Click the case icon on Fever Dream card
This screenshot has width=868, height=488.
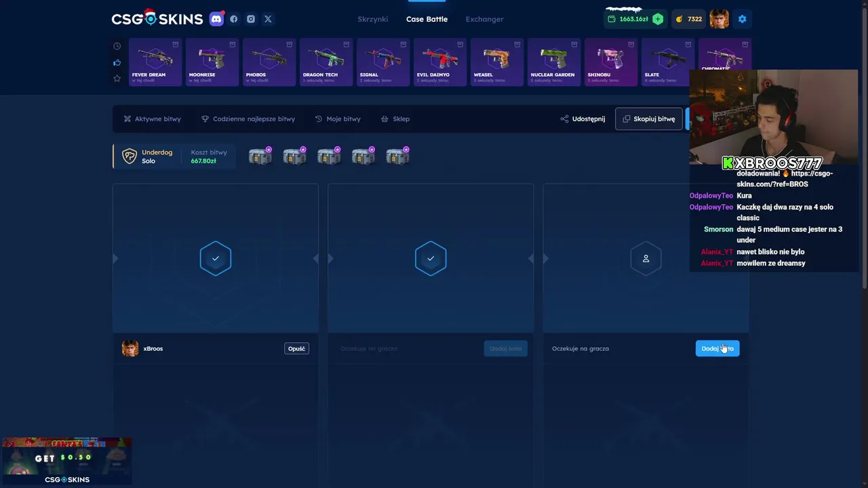[x=176, y=45]
